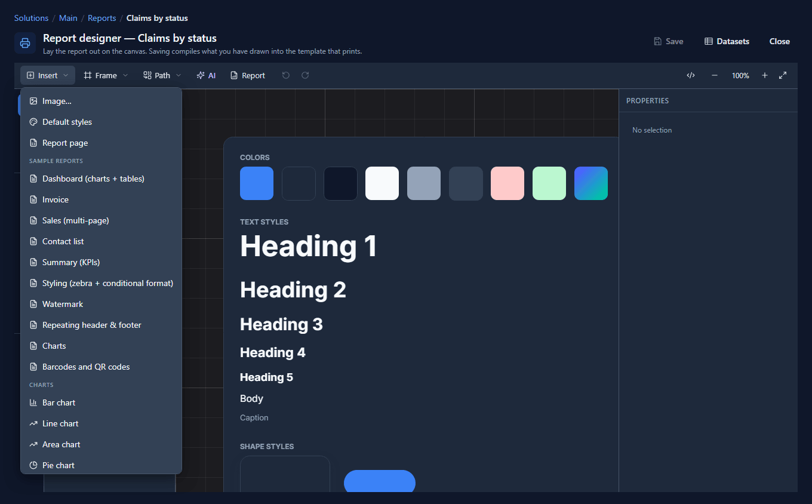This screenshot has width=812, height=504.
Task: Zoom in with the plus icon
Action: [764, 75]
